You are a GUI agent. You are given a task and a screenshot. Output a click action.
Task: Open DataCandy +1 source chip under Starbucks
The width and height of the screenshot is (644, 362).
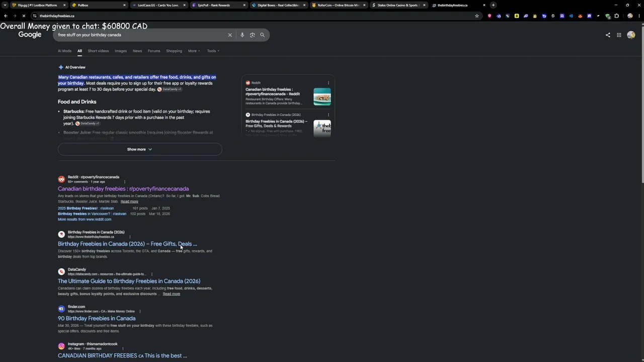(x=88, y=124)
